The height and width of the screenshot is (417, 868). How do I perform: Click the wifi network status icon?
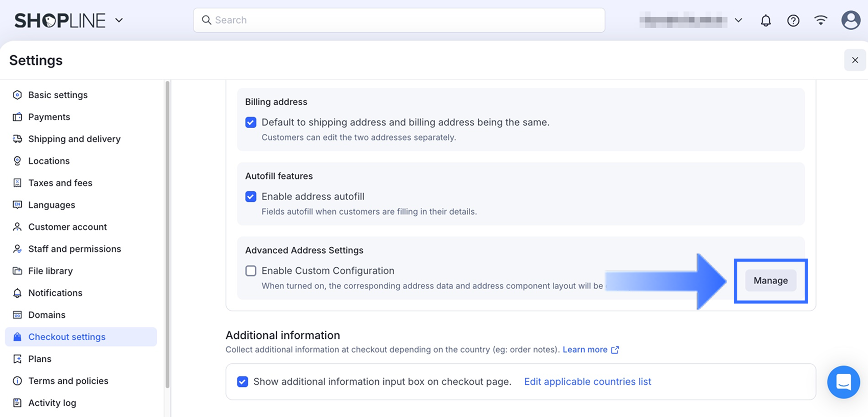821,20
